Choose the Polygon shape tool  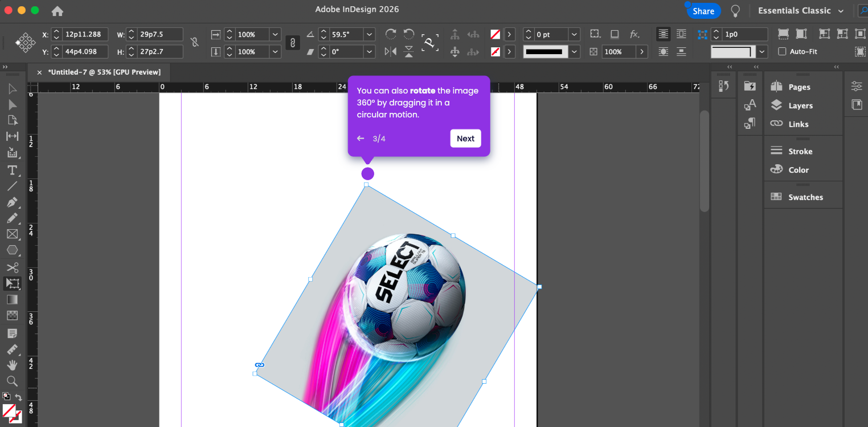click(x=12, y=250)
